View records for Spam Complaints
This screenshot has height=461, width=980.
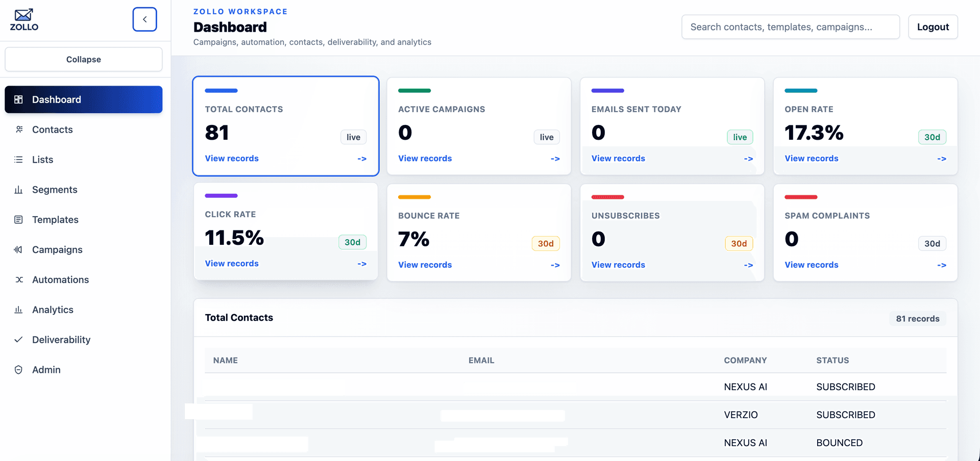pos(812,265)
